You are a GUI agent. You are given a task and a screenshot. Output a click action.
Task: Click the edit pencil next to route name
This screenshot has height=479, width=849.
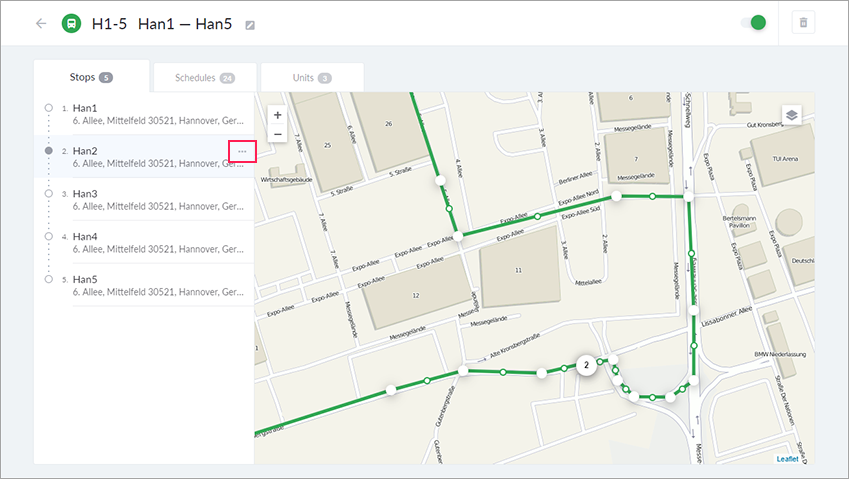pos(250,25)
